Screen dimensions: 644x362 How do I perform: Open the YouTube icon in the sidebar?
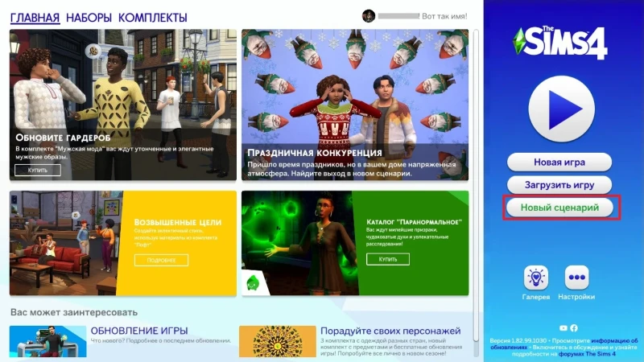click(x=563, y=328)
